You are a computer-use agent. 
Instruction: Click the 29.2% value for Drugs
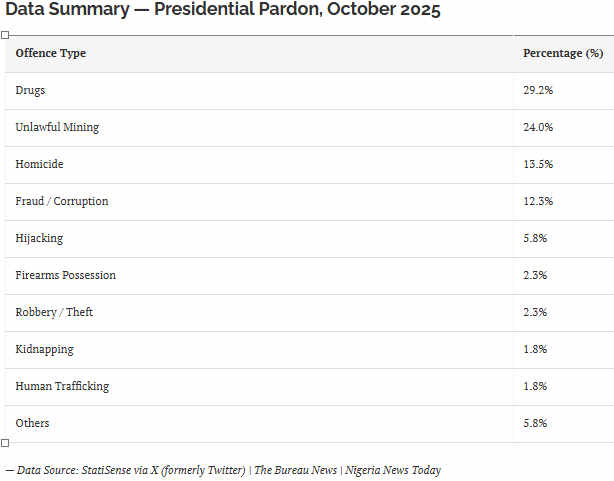[538, 90]
